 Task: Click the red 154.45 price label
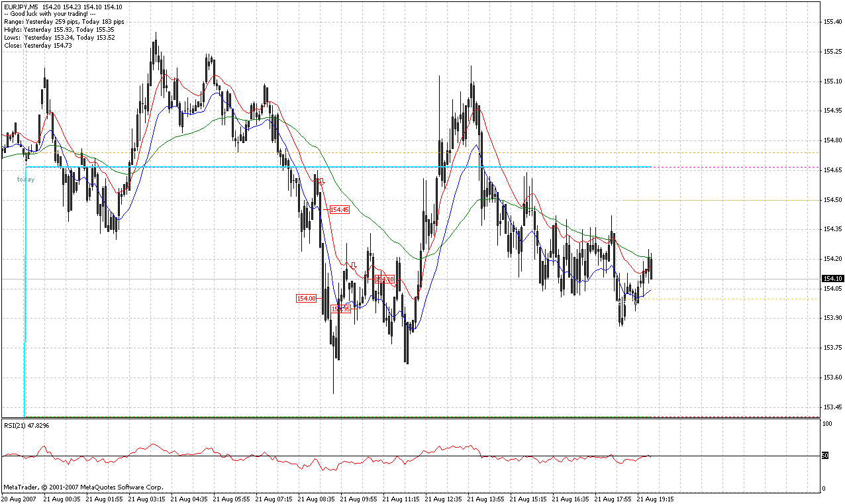338,209
